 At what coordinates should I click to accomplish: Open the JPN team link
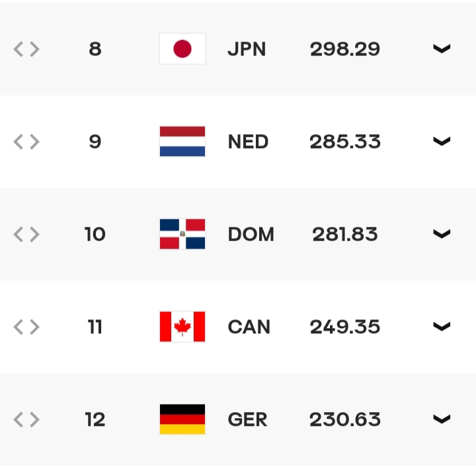click(247, 49)
